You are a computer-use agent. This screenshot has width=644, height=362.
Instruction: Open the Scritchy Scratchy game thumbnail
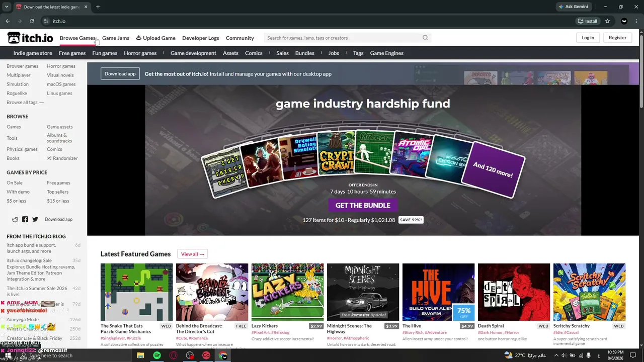589,292
